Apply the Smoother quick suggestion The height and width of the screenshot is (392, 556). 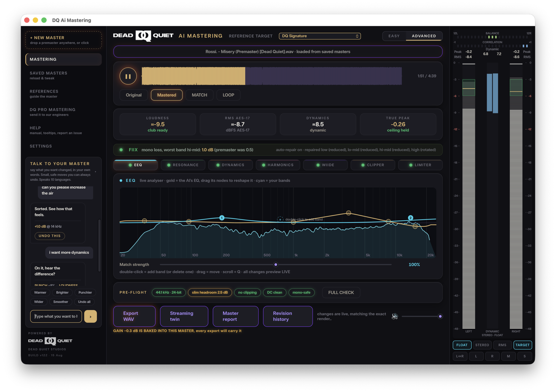coord(61,302)
